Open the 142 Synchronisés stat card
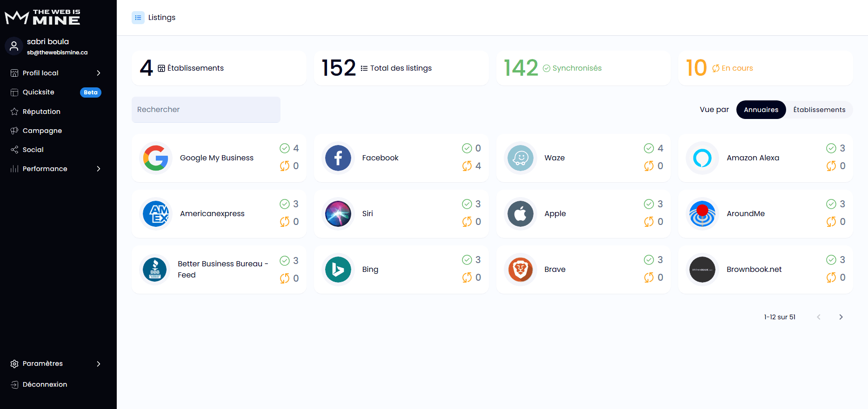The height and width of the screenshot is (409, 868). [583, 68]
